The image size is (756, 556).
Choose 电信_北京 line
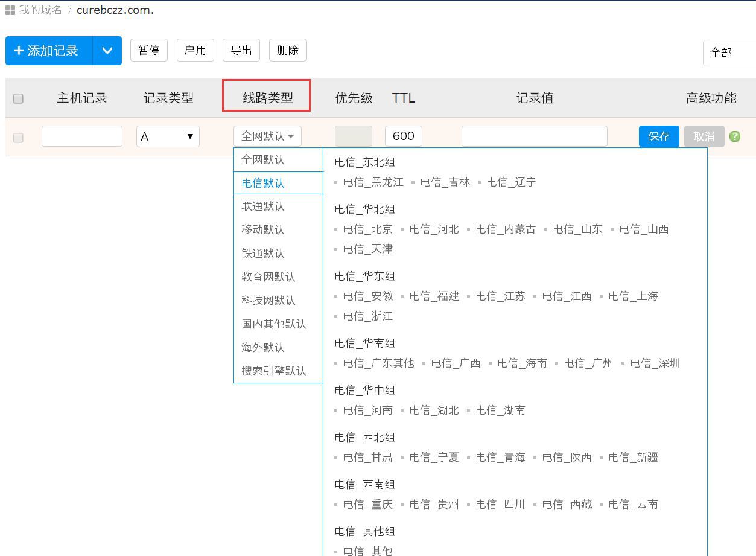pyautogui.click(x=368, y=229)
